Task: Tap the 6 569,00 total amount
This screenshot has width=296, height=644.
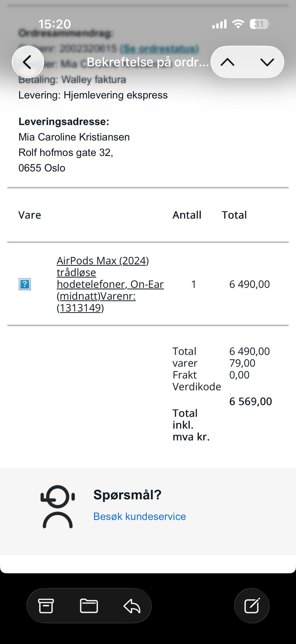Action: coord(250,401)
